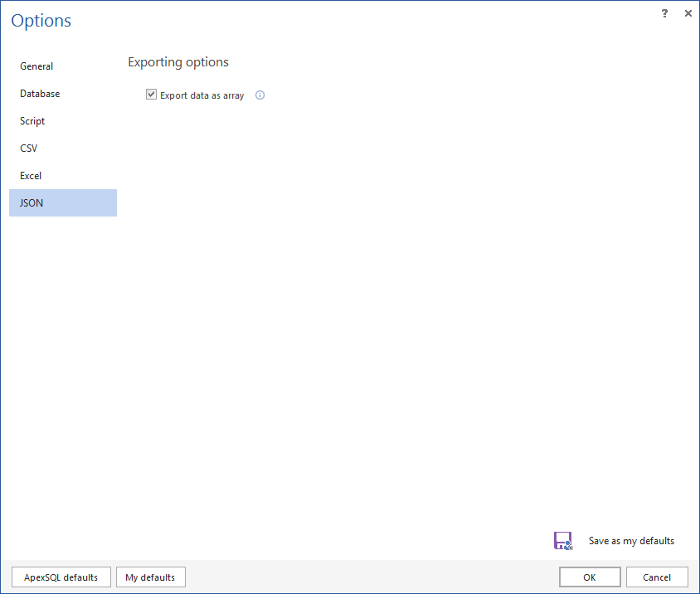Uncheck the Export data as array checkbox
Screen dimensions: 700x594
pos(152,94)
